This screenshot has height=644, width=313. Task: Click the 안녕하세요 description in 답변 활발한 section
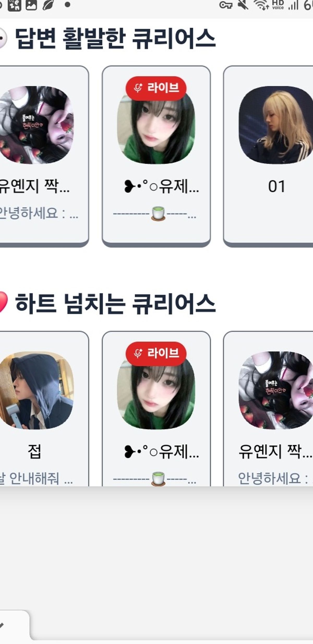(x=39, y=213)
